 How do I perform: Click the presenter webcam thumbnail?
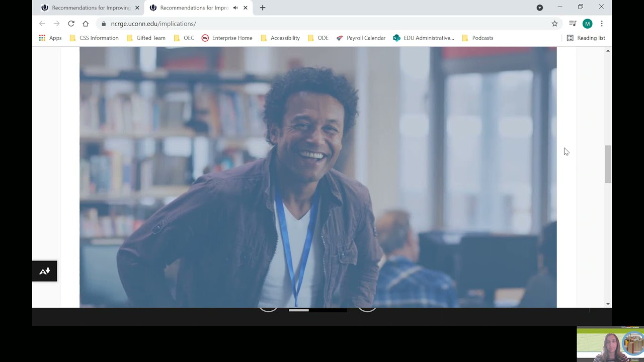coord(610,344)
